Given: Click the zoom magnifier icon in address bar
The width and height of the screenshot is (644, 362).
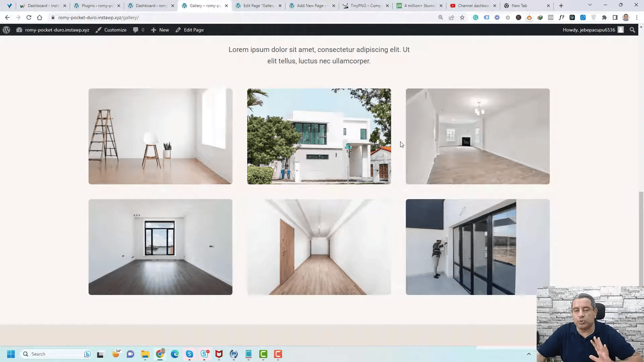Looking at the screenshot, I should point(441,17).
